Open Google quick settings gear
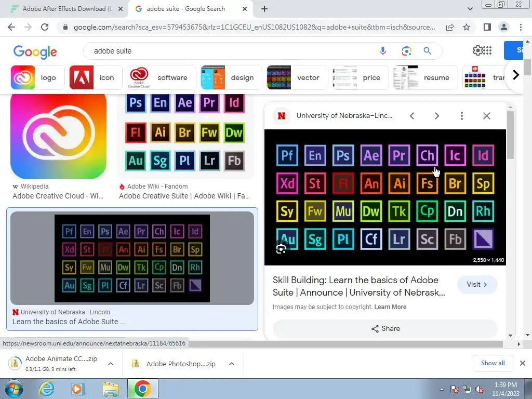This screenshot has height=399, width=532. pyautogui.click(x=477, y=50)
